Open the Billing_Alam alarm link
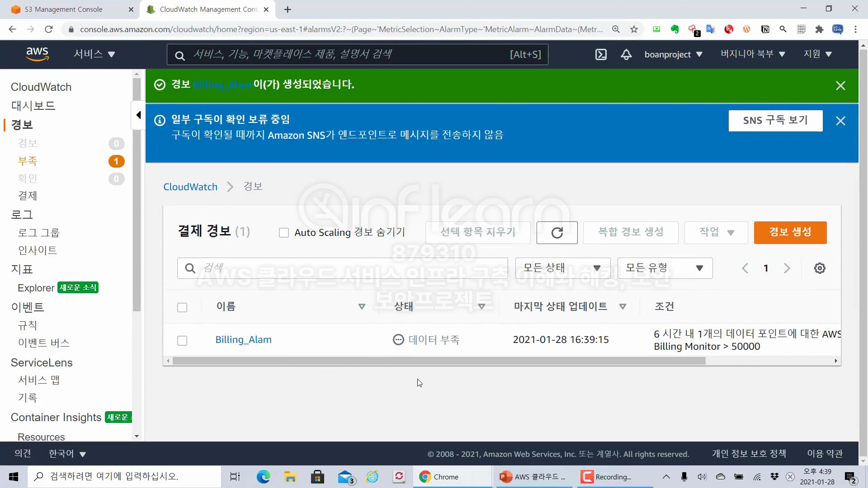 pyautogui.click(x=243, y=340)
